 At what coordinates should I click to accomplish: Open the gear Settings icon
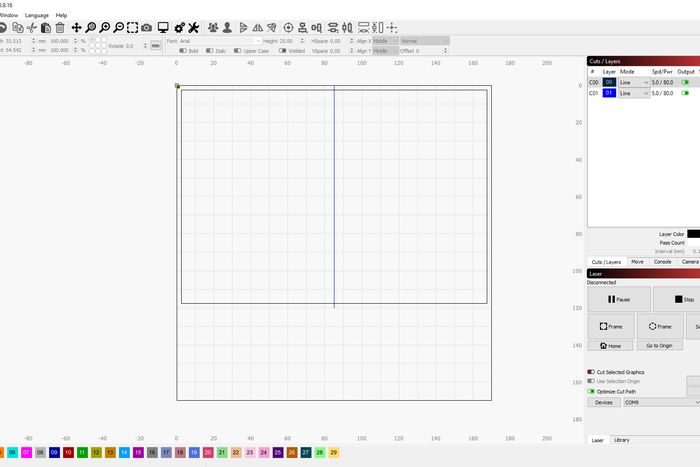[x=180, y=27]
